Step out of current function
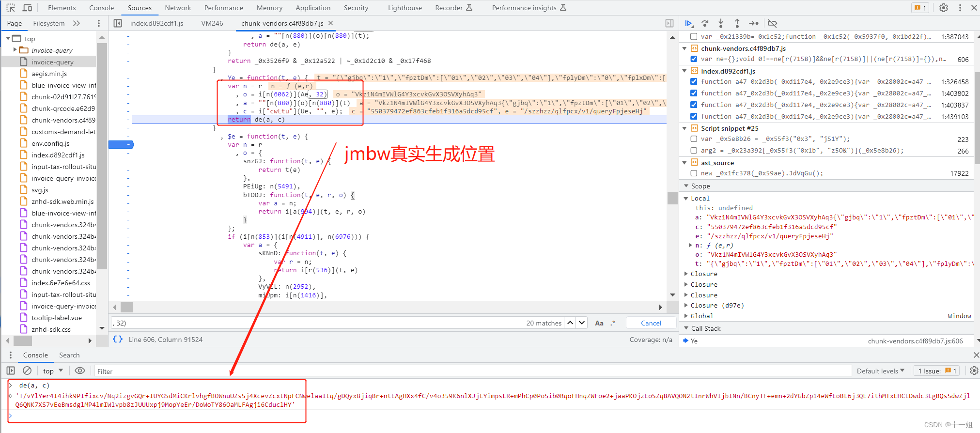980x433 pixels. (737, 23)
